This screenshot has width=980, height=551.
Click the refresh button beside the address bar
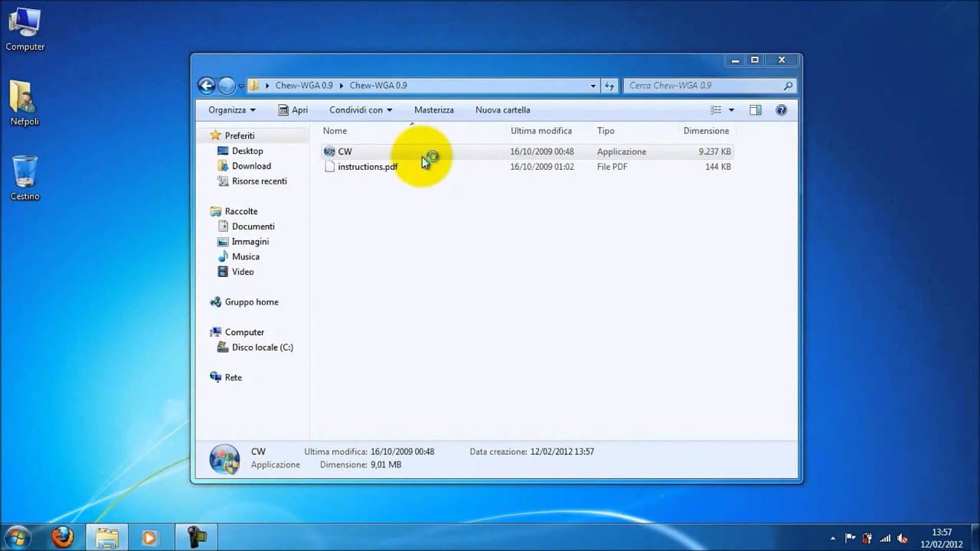(609, 86)
